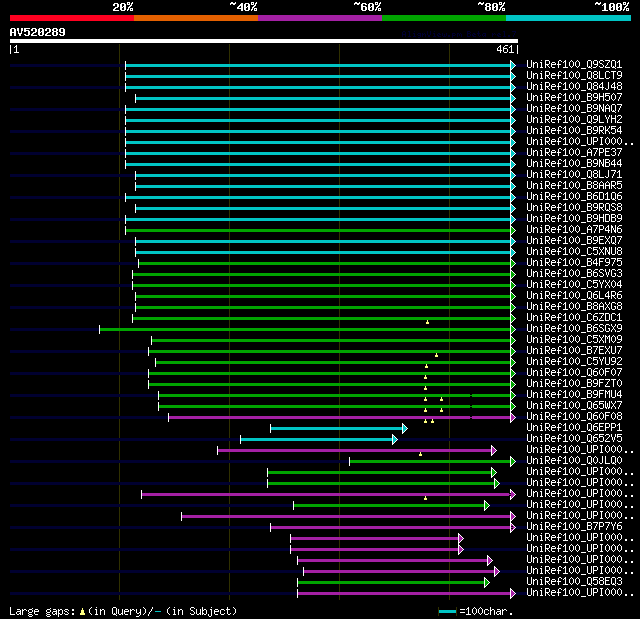
Task: Open the UniRef100_C5YU92 label
Action: (574, 362)
